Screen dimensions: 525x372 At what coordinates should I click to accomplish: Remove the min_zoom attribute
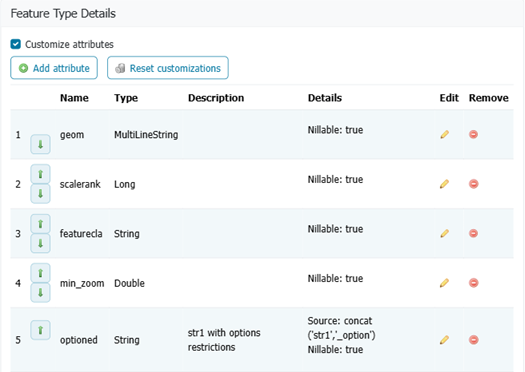(x=473, y=283)
